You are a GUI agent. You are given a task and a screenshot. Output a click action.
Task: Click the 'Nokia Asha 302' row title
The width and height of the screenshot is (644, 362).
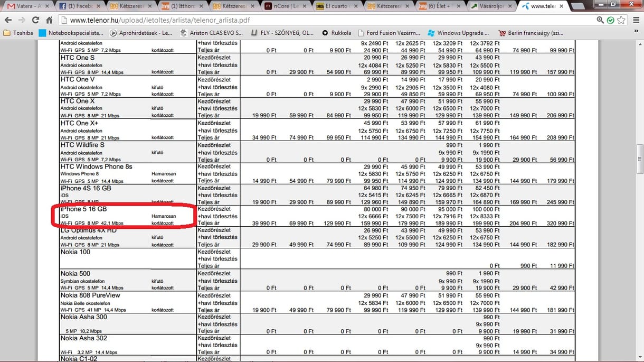(x=83, y=338)
